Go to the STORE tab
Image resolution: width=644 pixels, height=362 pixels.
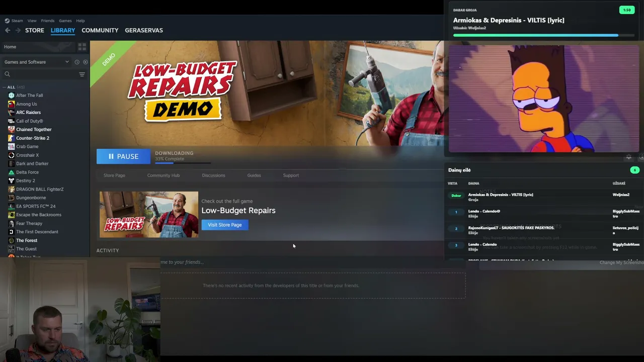tap(35, 30)
